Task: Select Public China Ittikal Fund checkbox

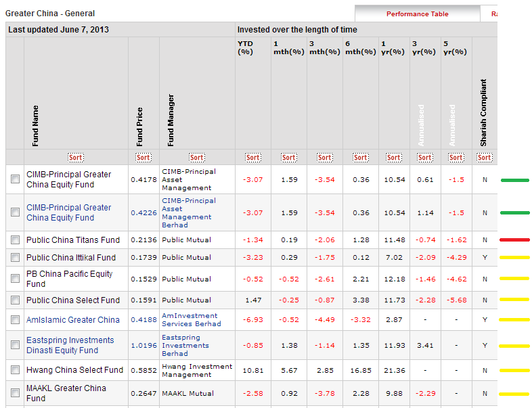Action: coord(15,257)
